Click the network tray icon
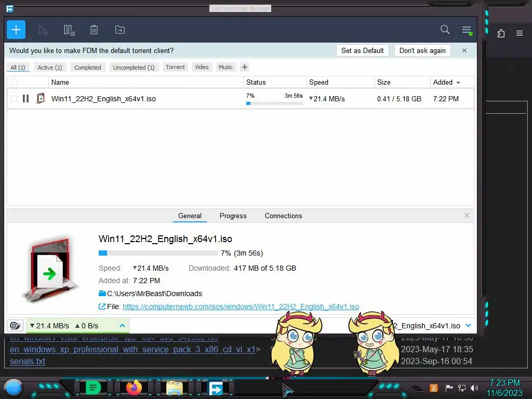Viewport: 532px width, 399px height. coord(462,388)
